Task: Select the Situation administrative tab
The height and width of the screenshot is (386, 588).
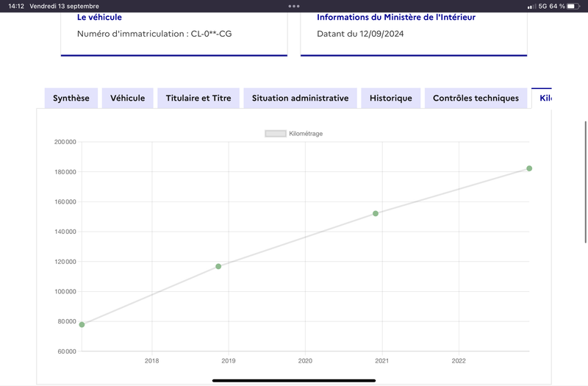Action: tap(300, 98)
